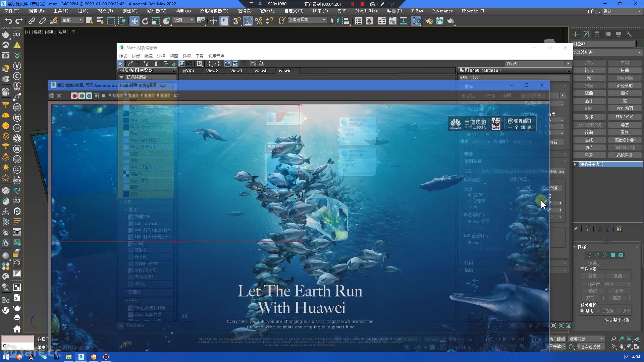Click the 锥化 modifier button
The width and height of the screenshot is (644, 362).
coord(589,70)
